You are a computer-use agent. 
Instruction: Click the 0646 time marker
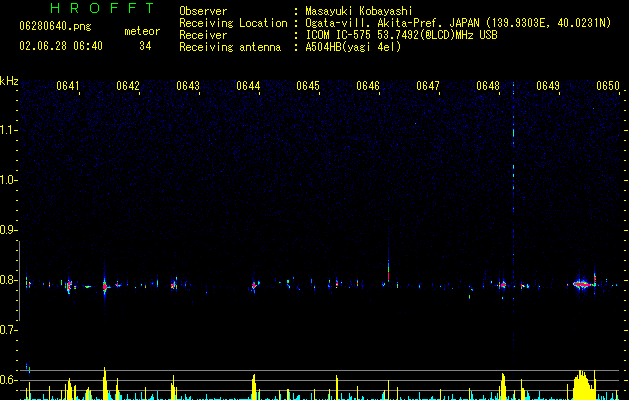point(368,86)
